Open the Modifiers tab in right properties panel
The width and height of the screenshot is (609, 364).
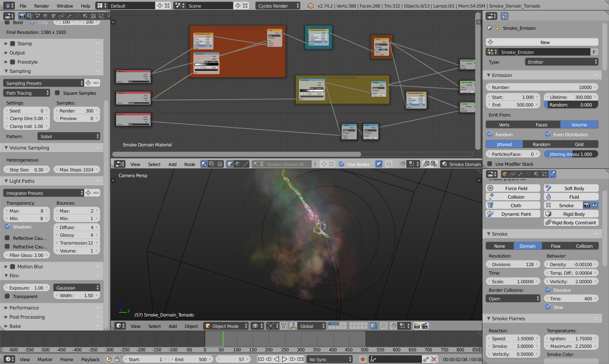point(521,174)
